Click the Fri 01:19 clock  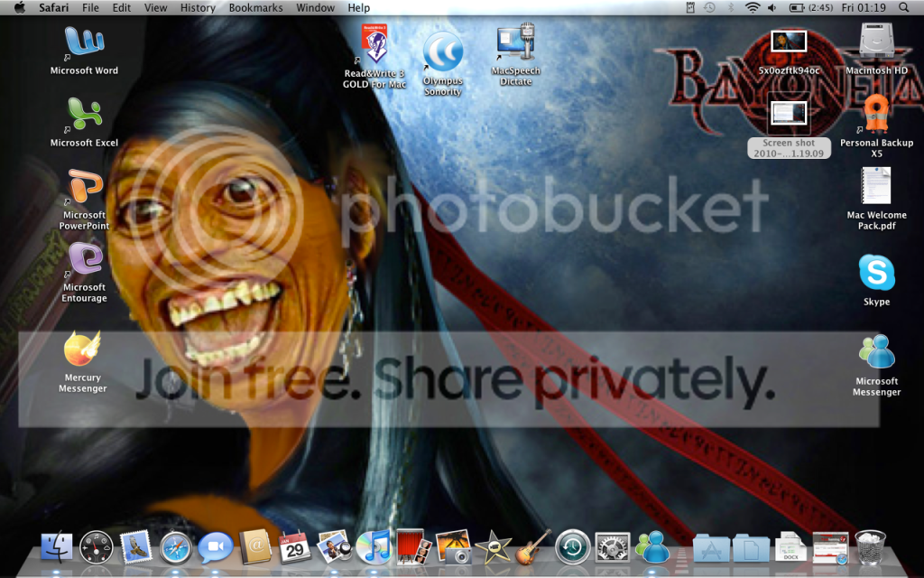point(864,7)
